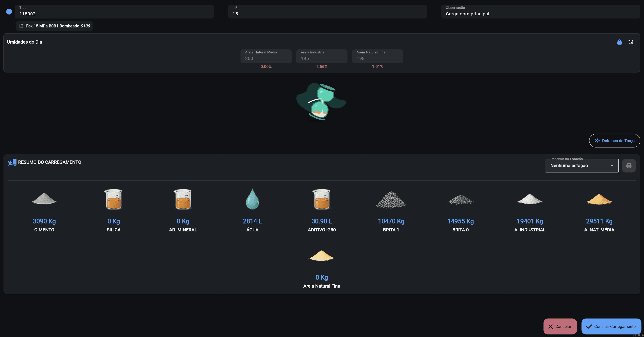Click the 19401 Kg A. Industrial value
This screenshot has width=644, height=337.
click(530, 221)
